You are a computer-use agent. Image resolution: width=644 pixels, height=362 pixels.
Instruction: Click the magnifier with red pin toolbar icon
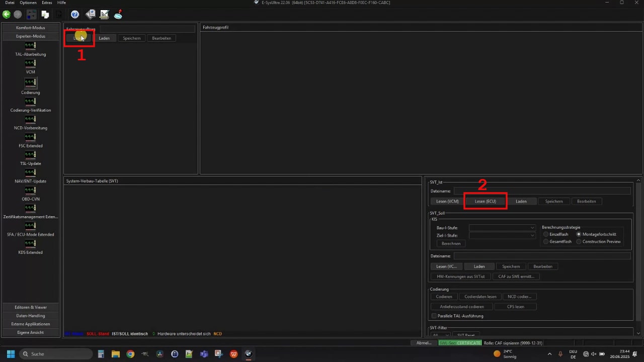[x=118, y=15]
